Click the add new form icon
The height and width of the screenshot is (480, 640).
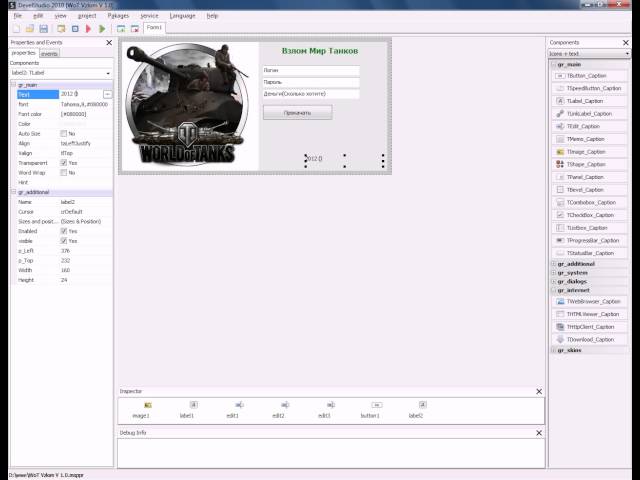click(121, 29)
